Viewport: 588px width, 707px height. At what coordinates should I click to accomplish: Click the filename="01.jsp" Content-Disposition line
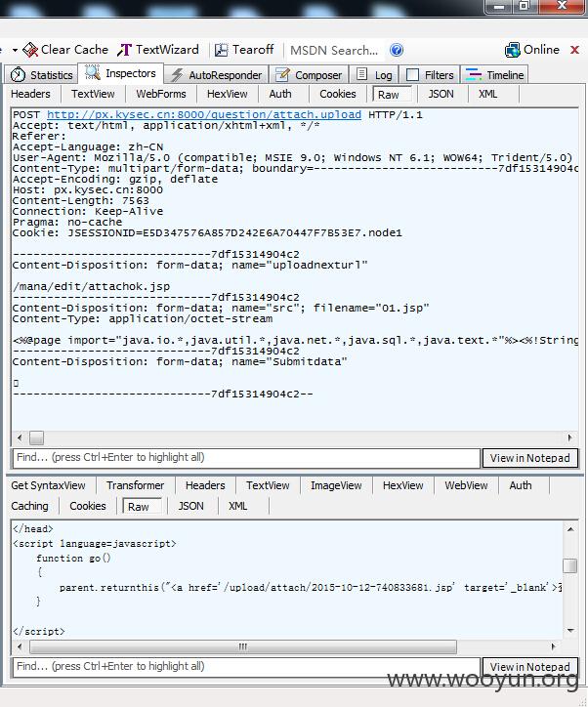[221, 309]
